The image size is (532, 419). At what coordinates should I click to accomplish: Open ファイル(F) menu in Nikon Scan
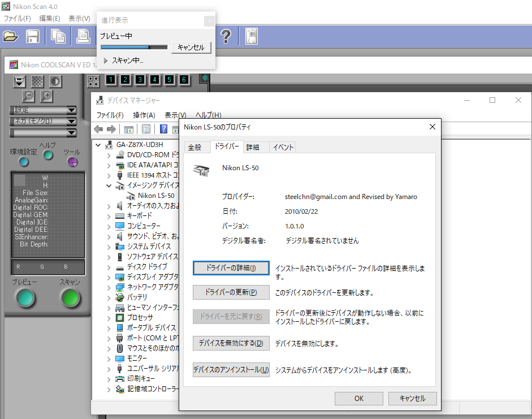pos(18,18)
